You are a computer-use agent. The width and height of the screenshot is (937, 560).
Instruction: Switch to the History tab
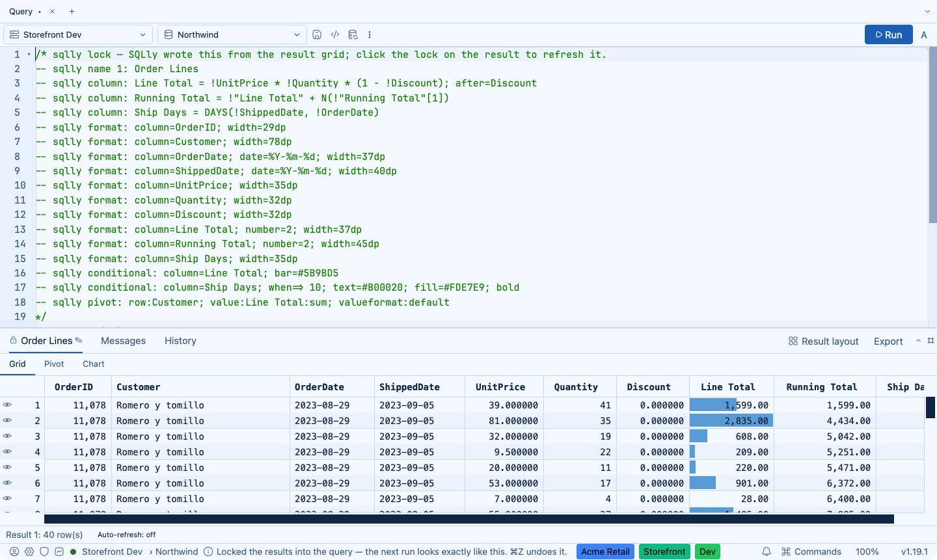point(180,340)
